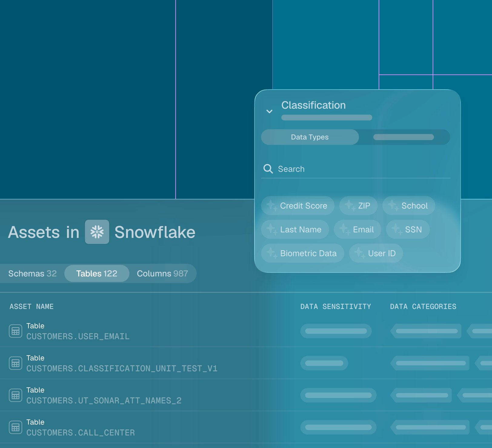
Task: Select the Tables 122 tab
Action: coord(97,274)
